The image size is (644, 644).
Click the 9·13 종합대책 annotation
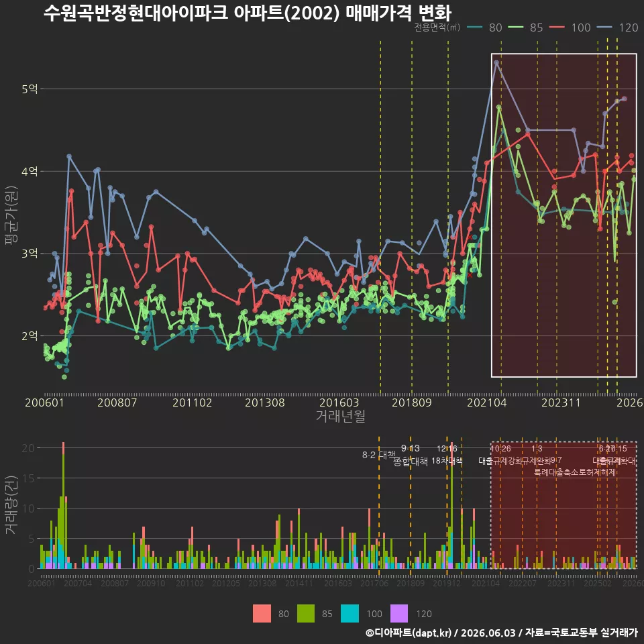pyautogui.click(x=411, y=455)
